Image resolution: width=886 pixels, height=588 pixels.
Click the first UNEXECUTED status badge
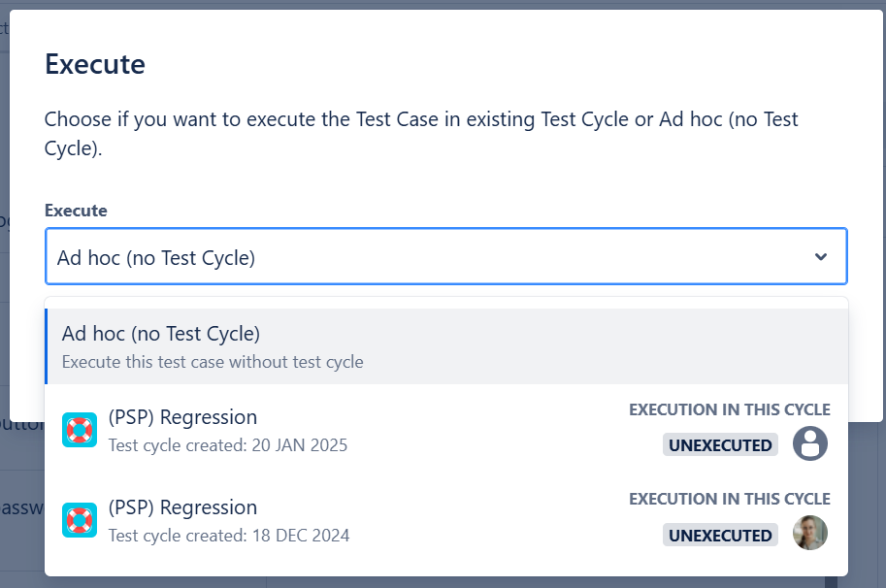[x=720, y=443]
